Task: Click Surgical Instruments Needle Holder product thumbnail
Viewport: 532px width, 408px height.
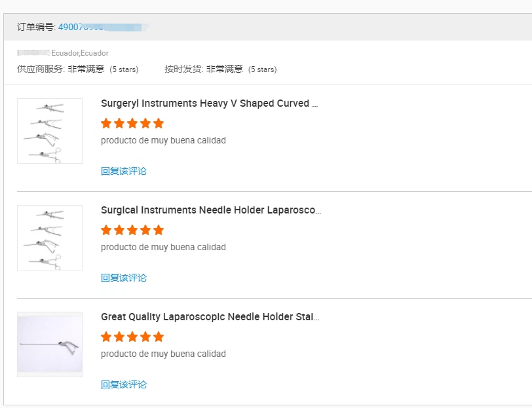Action: coord(50,237)
